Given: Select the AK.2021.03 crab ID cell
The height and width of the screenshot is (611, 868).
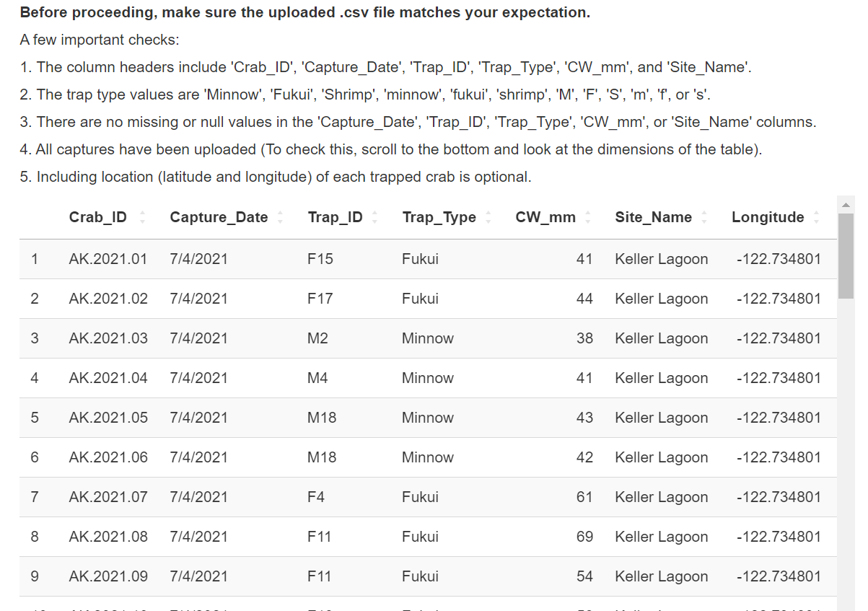Looking at the screenshot, I should point(108,338).
